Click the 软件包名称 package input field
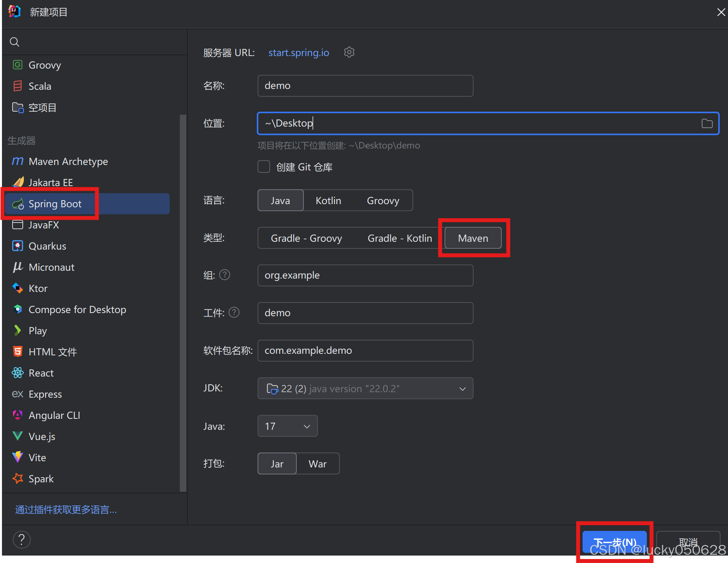The height and width of the screenshot is (563, 728). (365, 350)
